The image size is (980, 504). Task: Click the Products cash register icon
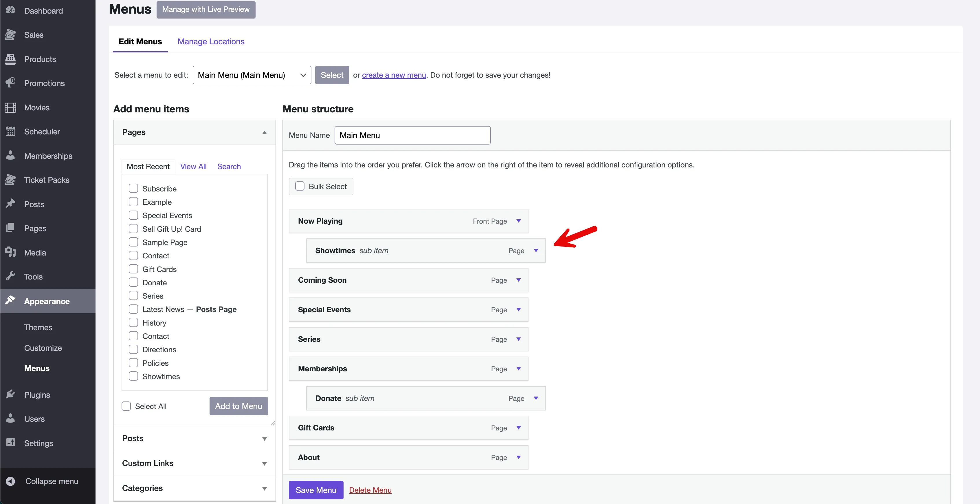pos(10,59)
